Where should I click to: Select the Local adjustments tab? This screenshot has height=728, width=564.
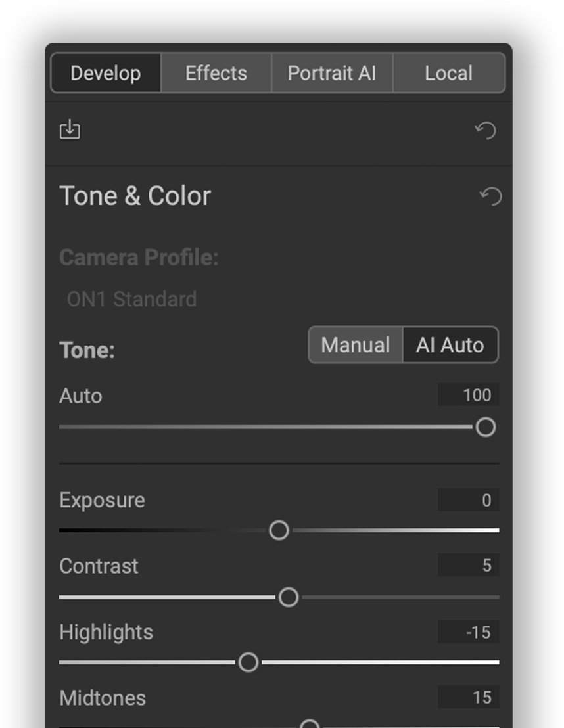(449, 73)
